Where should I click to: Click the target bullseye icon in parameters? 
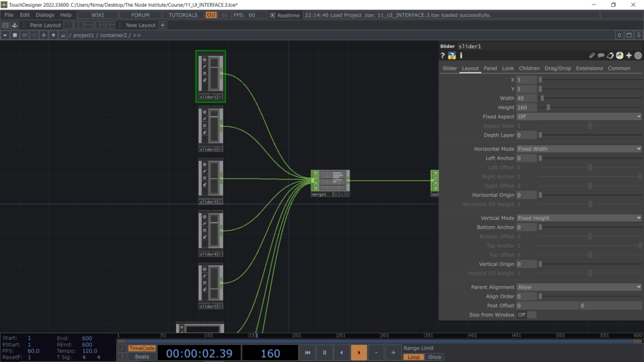click(638, 55)
